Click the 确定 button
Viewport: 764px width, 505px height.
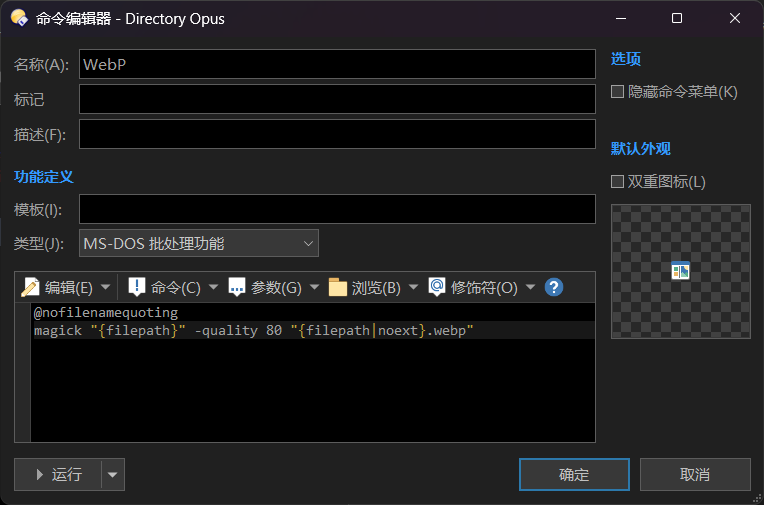pos(574,475)
